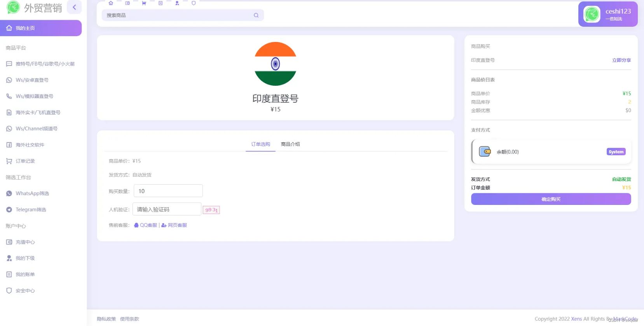644x326 pixels.
Task: Click the 外贸营销 logo icon
Action: pyautogui.click(x=13, y=7)
